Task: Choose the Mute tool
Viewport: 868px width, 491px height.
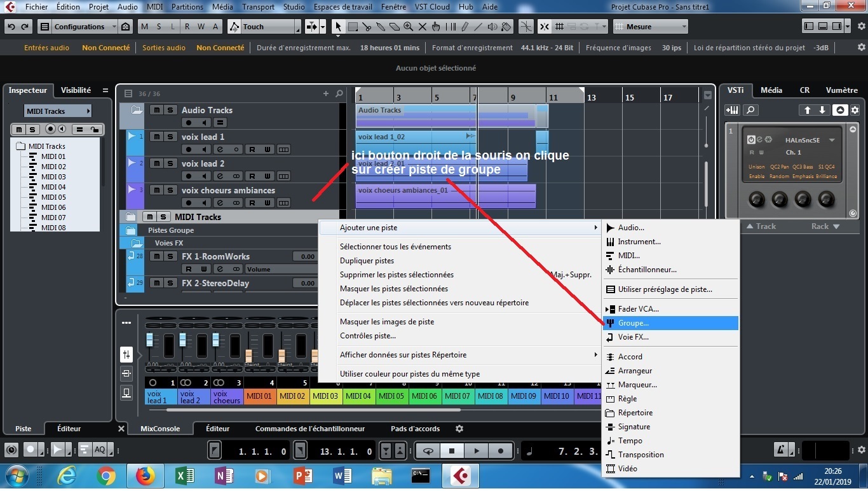Action: 423,27
